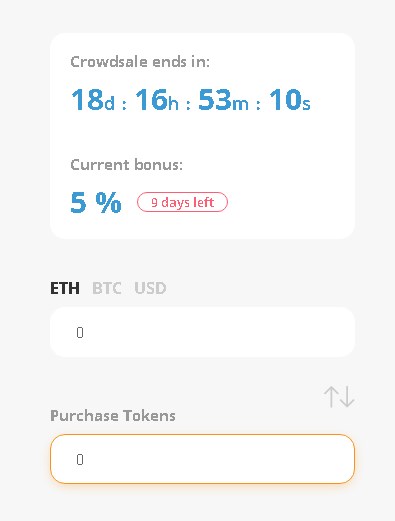Click the 'Purchase Tokens' label
Viewport: 395px width, 521px height.
tap(113, 416)
